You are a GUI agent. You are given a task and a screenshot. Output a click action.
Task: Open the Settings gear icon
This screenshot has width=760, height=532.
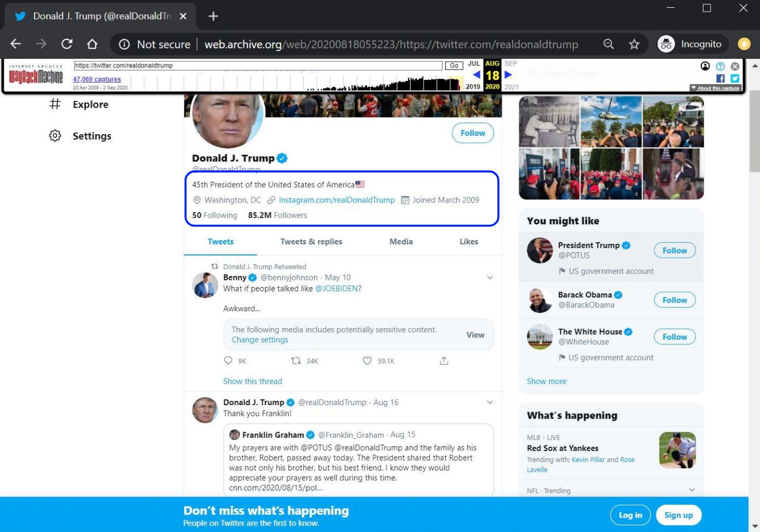(55, 136)
